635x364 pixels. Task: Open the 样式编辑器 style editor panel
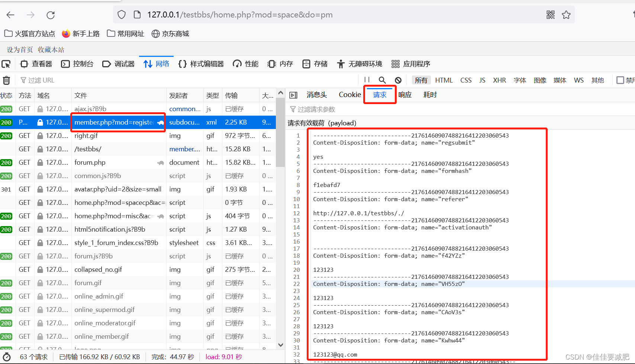pos(201,64)
